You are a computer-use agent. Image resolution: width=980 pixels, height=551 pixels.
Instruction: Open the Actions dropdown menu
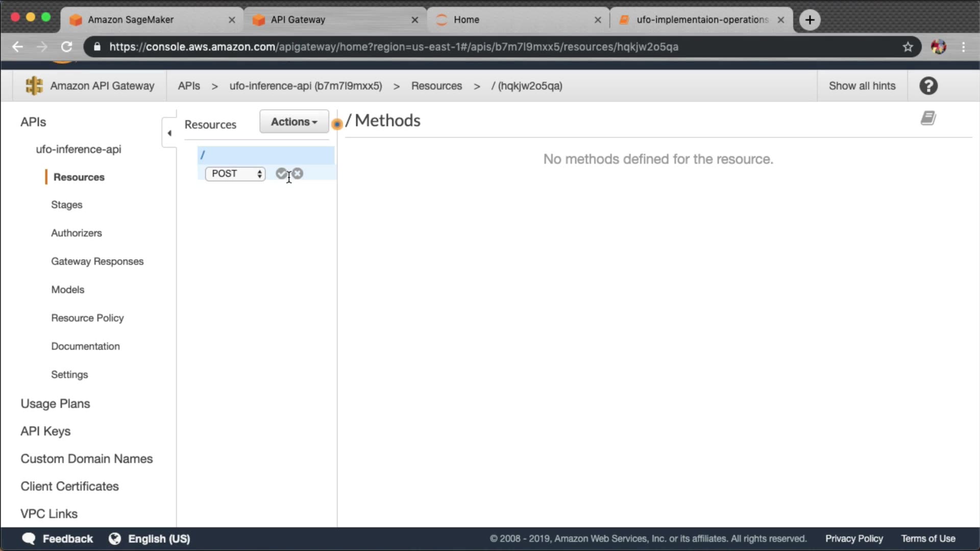pos(294,122)
